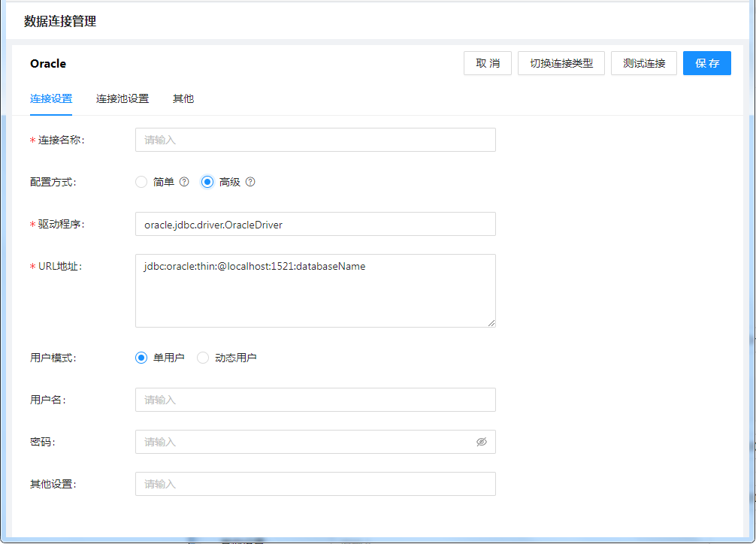This screenshot has width=756, height=544.
Task: Focus the 其他设置 input field
Action: pyautogui.click(x=315, y=484)
